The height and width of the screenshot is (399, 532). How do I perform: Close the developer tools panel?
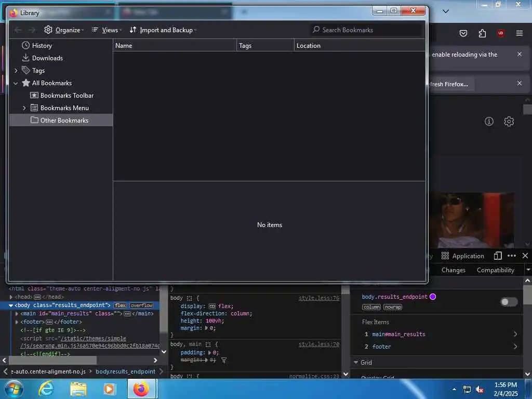525,256
